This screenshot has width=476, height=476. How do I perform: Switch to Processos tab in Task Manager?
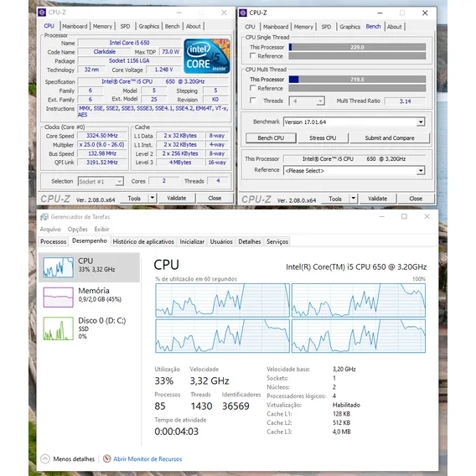(x=53, y=241)
